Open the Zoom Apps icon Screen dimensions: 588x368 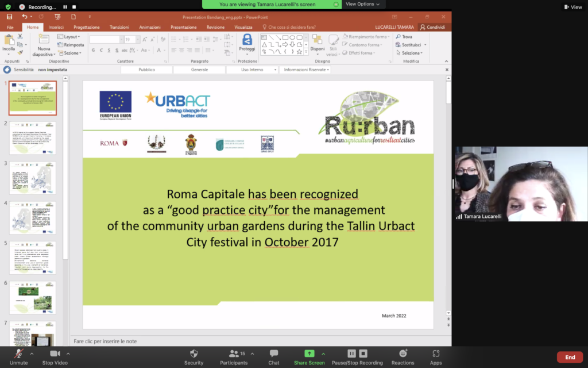[436, 354]
